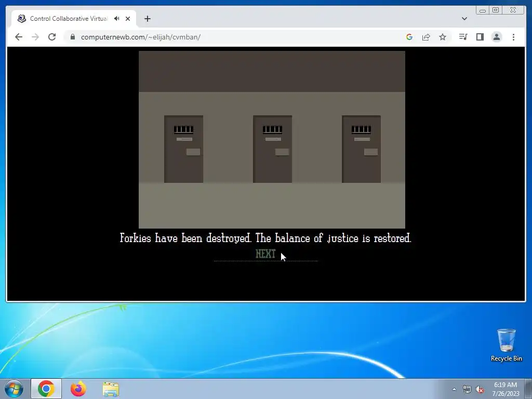
Task: Click the Chrome taskbar icon
Action: coord(46,389)
